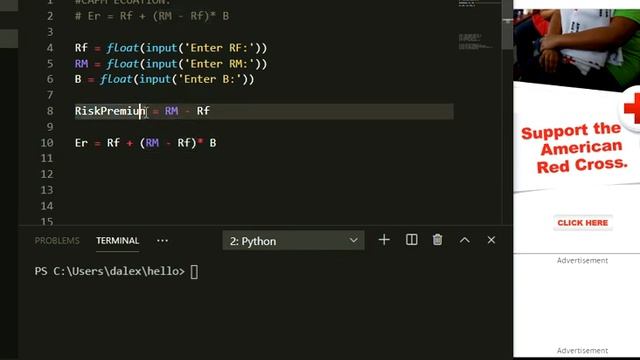Click line number 12 in gutter
Screen dimensions: 640x360
pyautogui.click(x=47, y=174)
